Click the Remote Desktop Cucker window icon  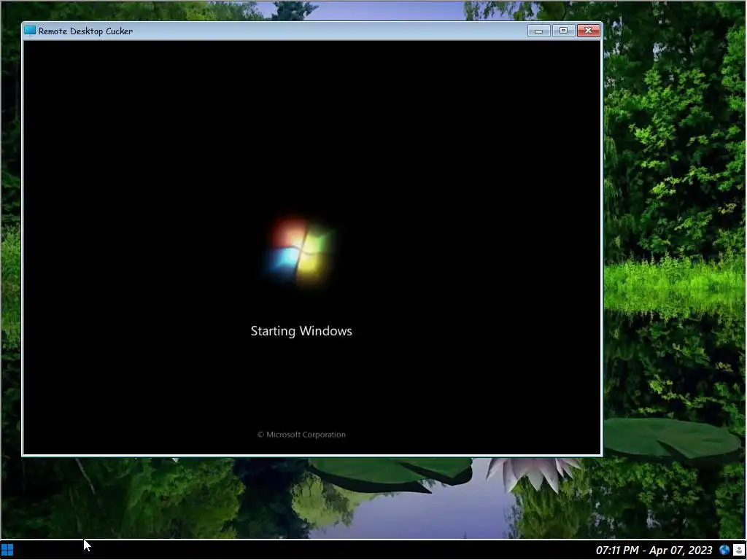30,31
